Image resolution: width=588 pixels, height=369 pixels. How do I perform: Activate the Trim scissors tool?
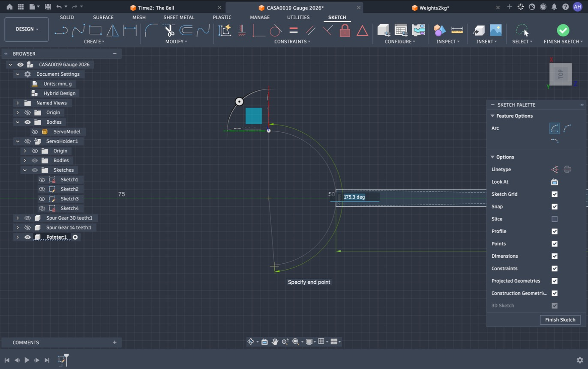click(x=169, y=30)
